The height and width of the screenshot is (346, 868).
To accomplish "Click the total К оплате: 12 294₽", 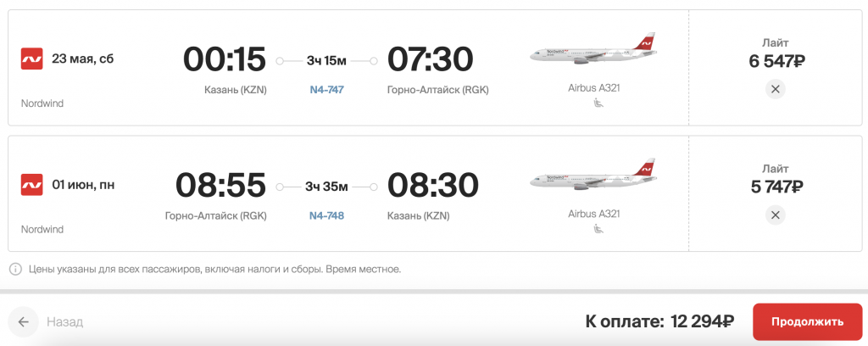I will coord(659,321).
